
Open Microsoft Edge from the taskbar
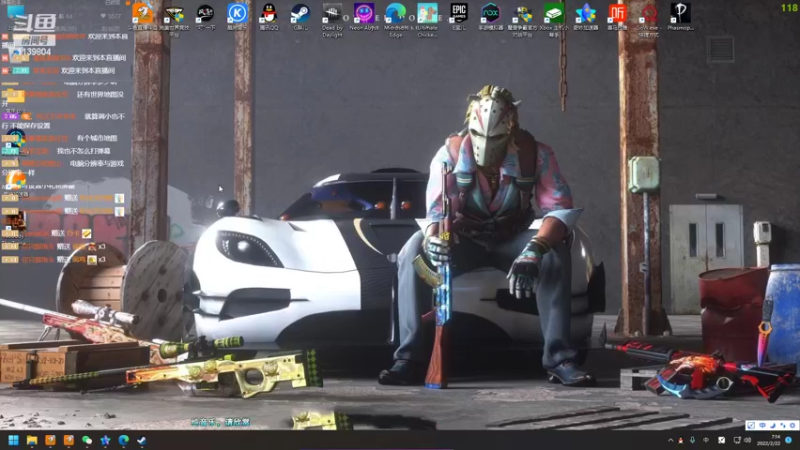[124, 440]
